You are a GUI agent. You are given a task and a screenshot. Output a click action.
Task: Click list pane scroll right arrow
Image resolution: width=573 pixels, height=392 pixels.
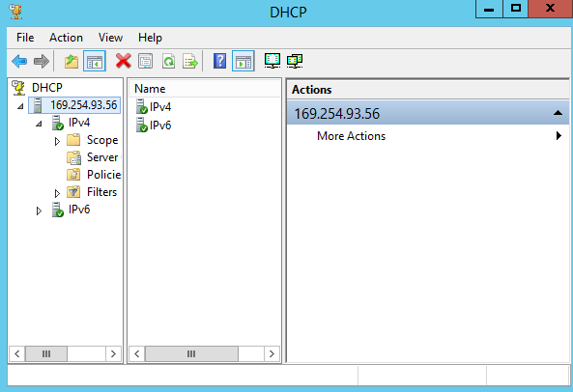coord(272,353)
